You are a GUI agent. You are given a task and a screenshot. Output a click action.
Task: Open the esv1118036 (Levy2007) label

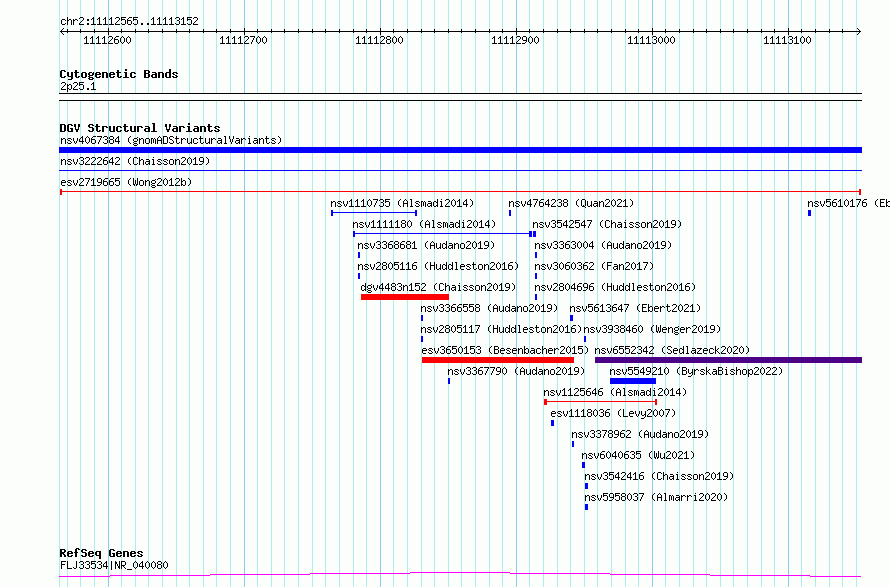tap(613, 413)
